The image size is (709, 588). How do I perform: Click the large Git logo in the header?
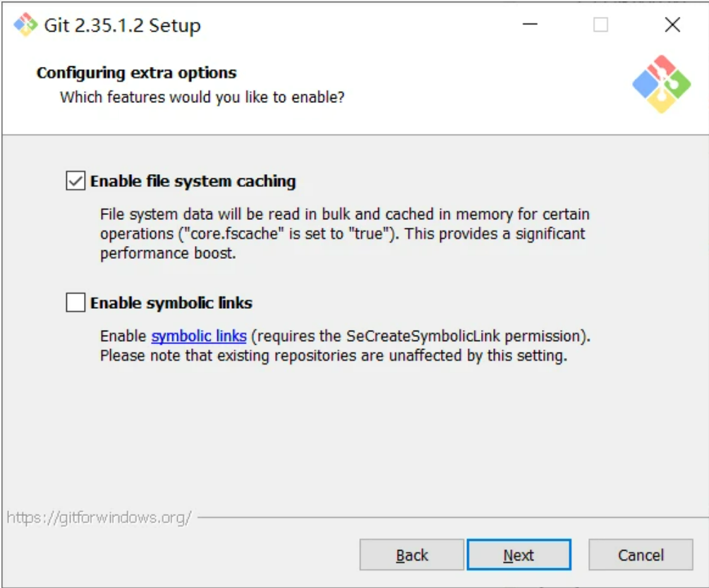coord(661,84)
